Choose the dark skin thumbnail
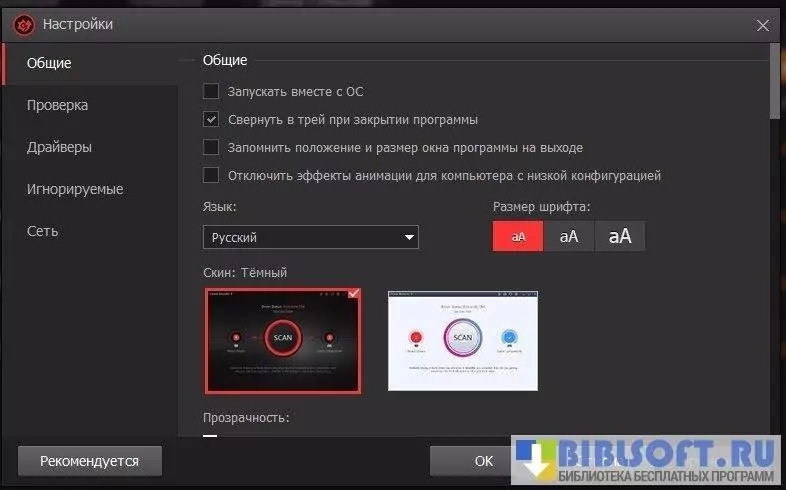The height and width of the screenshot is (490, 786). pyautogui.click(x=283, y=340)
